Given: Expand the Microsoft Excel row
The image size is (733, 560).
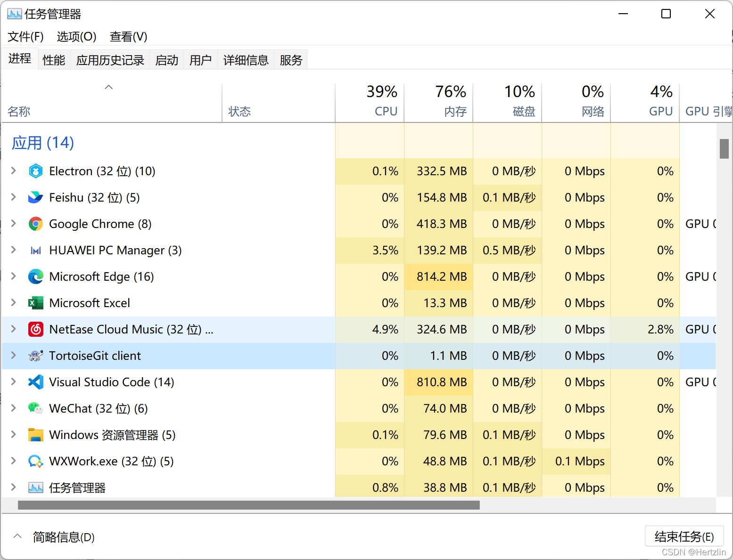Looking at the screenshot, I should [x=14, y=302].
